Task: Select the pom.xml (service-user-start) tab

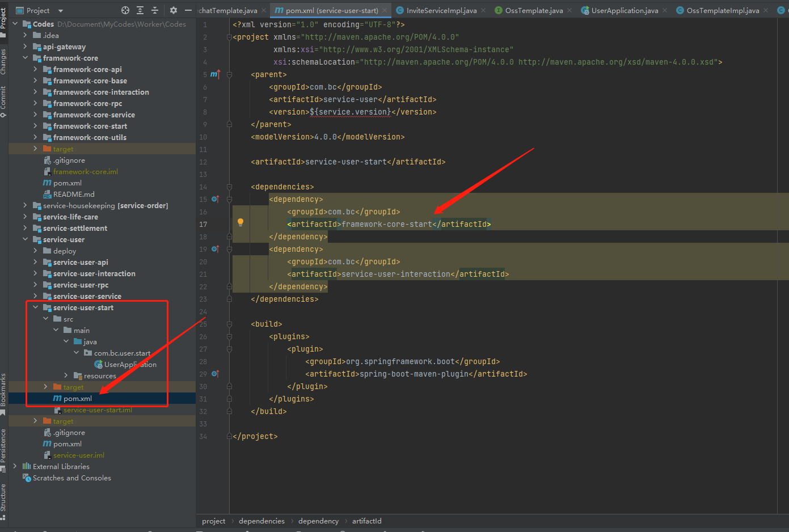Action: [x=332, y=10]
